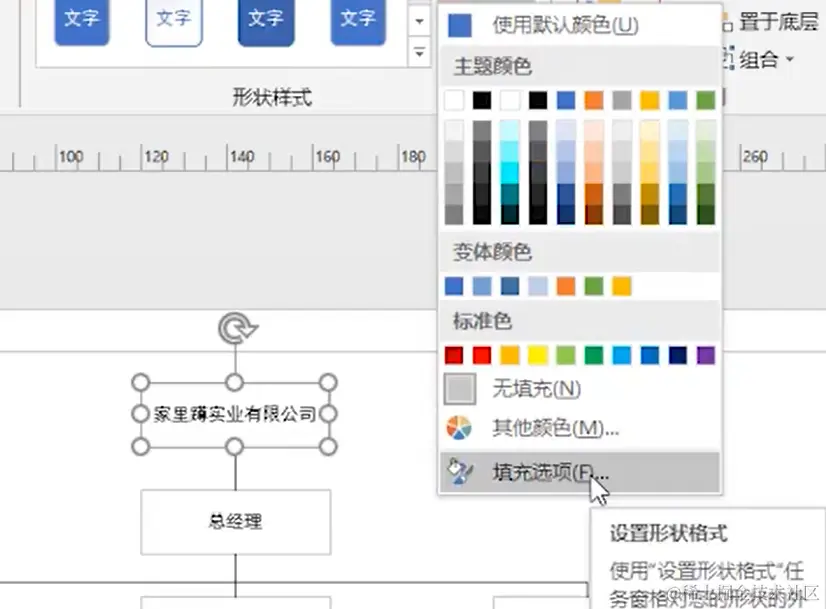The width and height of the screenshot is (826, 609).
Task: Click the color wheel icon beside 其他颜色
Action: tap(457, 428)
